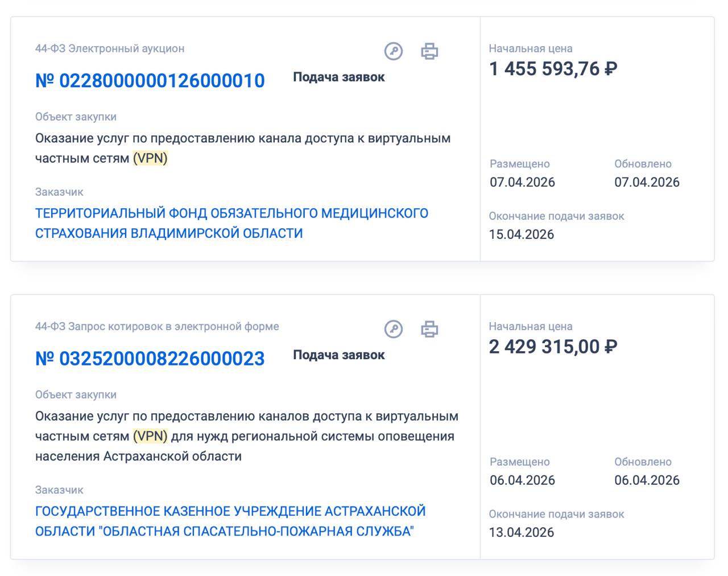
Task: Open the customer link for the Vladimir medical insurance fund
Action: (231, 223)
